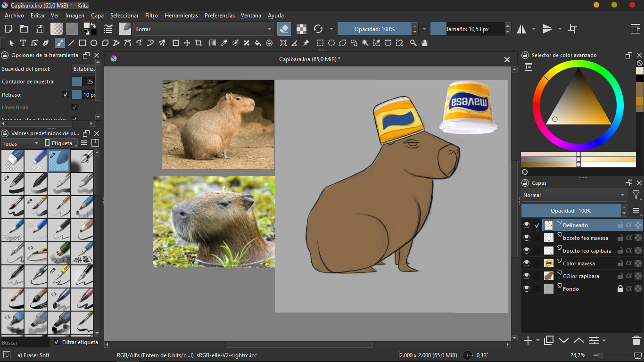Expand add layer options arrow
Screen dimensions: 644x362
click(538, 340)
